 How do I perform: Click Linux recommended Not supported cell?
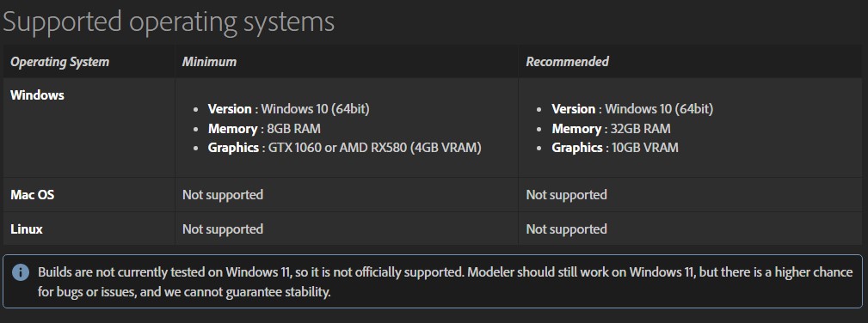pyautogui.click(x=566, y=229)
